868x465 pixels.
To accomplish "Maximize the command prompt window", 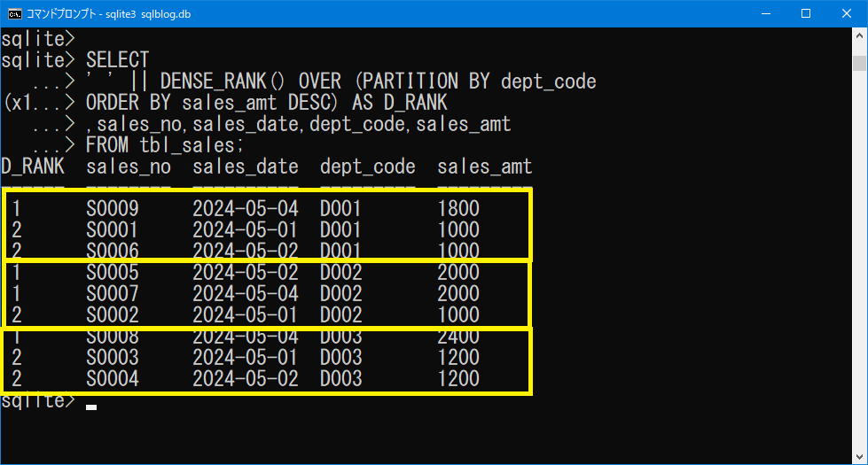I will 806,14.
